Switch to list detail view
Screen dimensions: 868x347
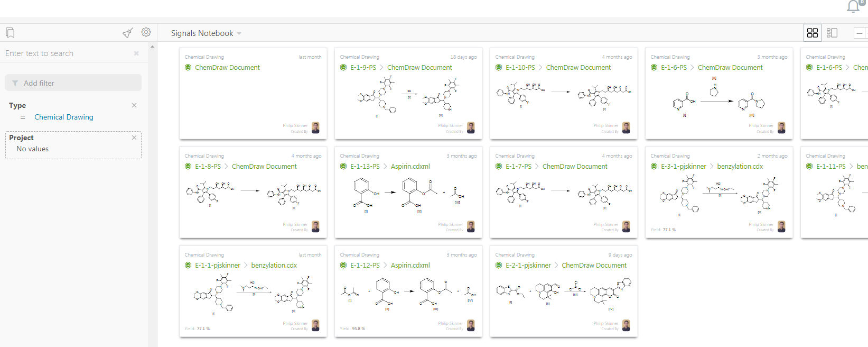(832, 33)
